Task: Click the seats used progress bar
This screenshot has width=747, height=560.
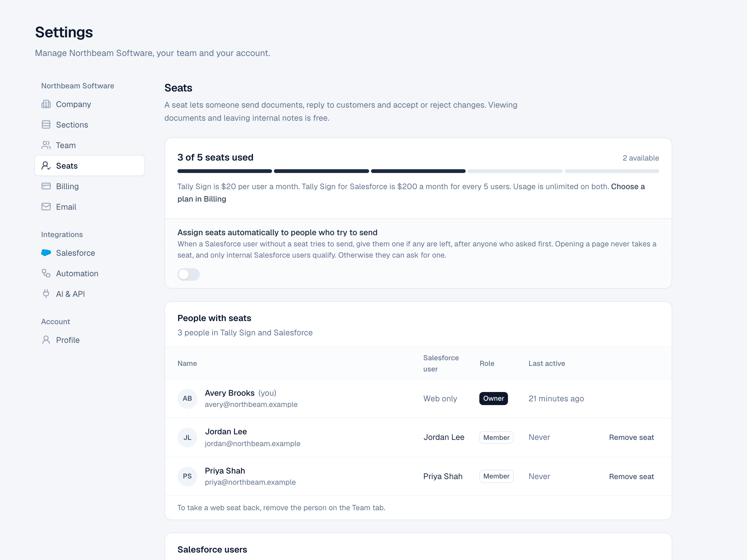Action: (418, 171)
